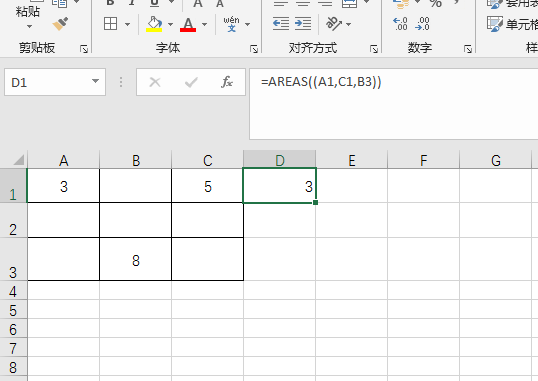The width and height of the screenshot is (538, 381).
Task: Open the 数字 number format dialog launcher
Action: tap(468, 49)
